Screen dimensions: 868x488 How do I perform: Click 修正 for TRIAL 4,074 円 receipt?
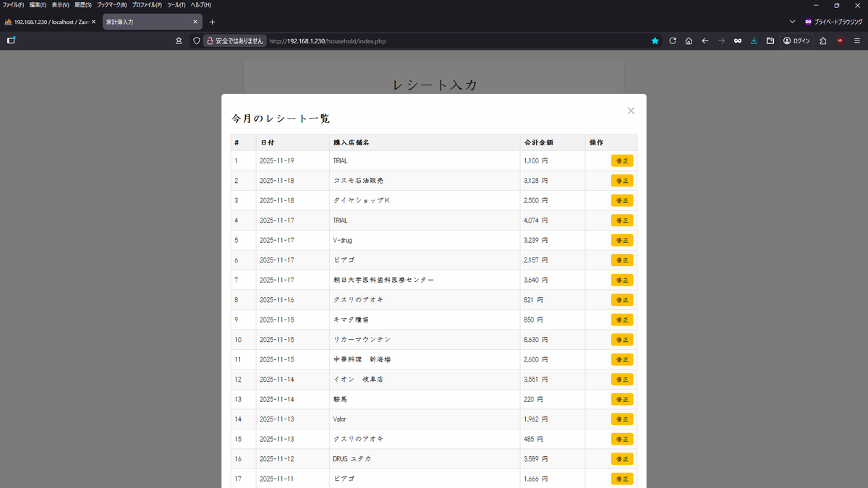click(622, 221)
